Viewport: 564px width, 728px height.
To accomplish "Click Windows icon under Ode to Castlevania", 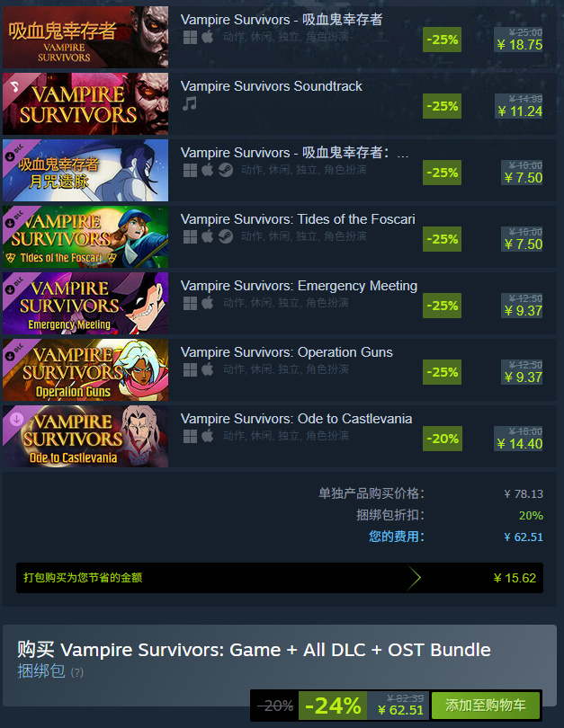I will 190,436.
